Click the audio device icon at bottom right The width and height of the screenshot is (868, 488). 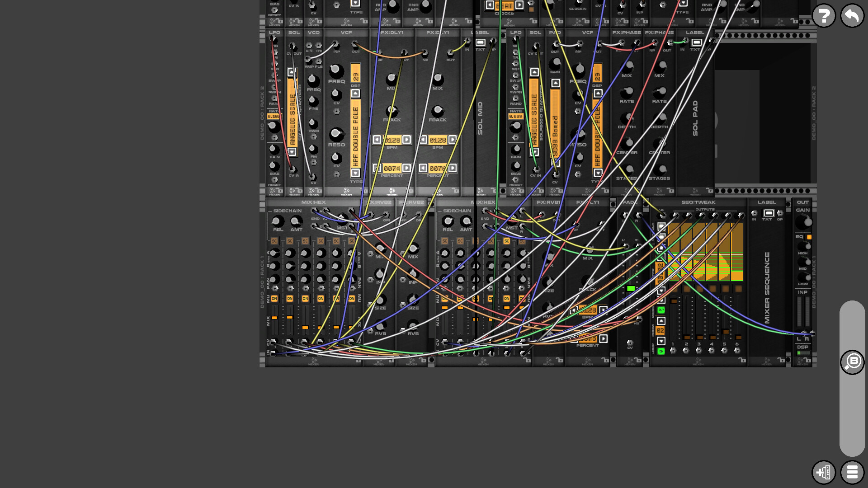point(824,473)
